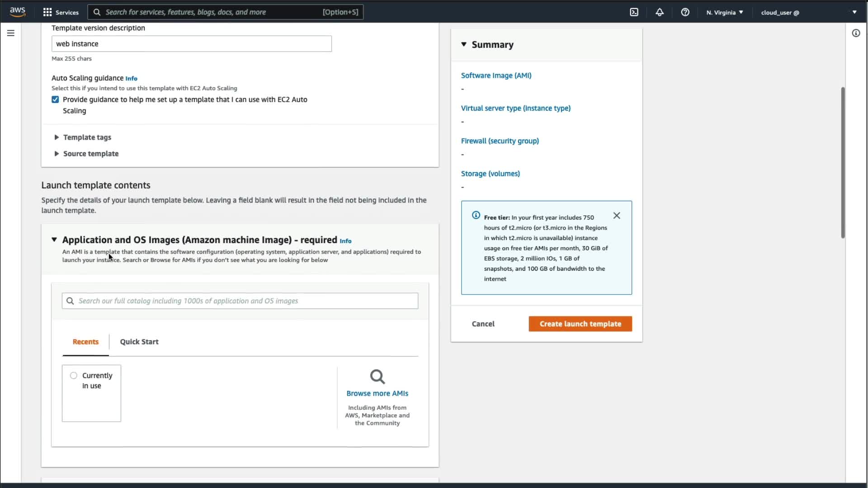Open the N. Virginia region dropdown
Image resolution: width=868 pixels, height=488 pixels.
(x=724, y=12)
